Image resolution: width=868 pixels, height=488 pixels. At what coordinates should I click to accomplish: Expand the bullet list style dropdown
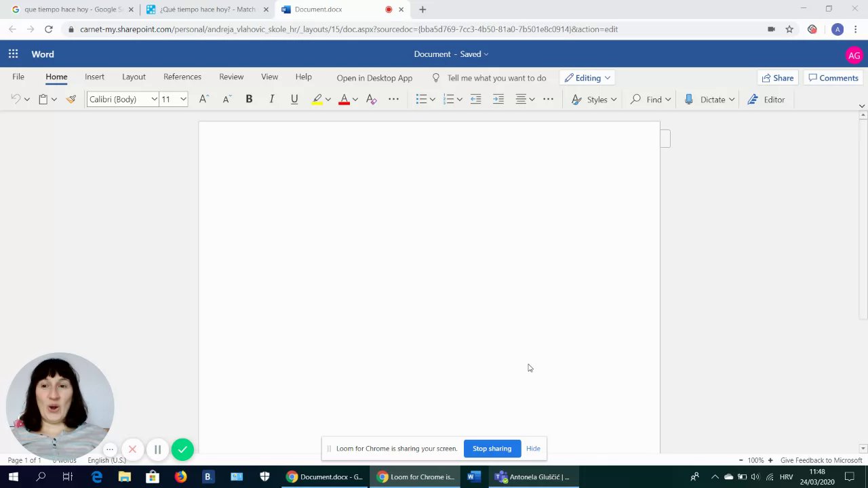pos(432,100)
